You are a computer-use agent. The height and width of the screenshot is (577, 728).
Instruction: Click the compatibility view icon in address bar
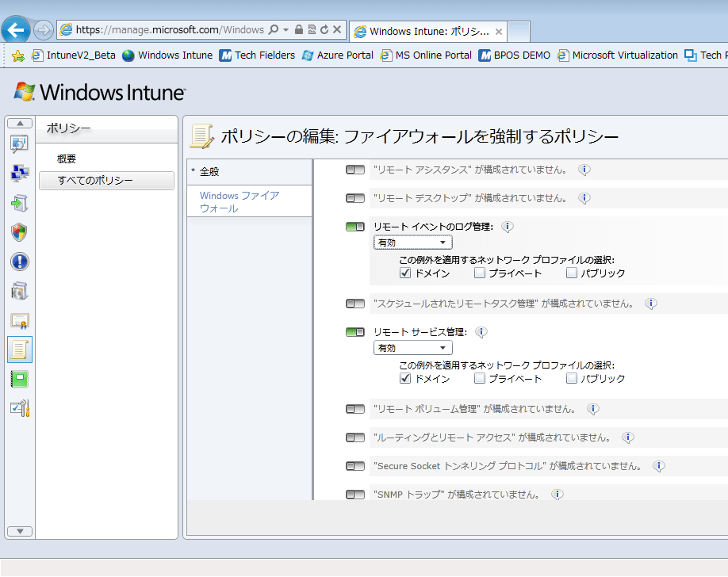312,29
